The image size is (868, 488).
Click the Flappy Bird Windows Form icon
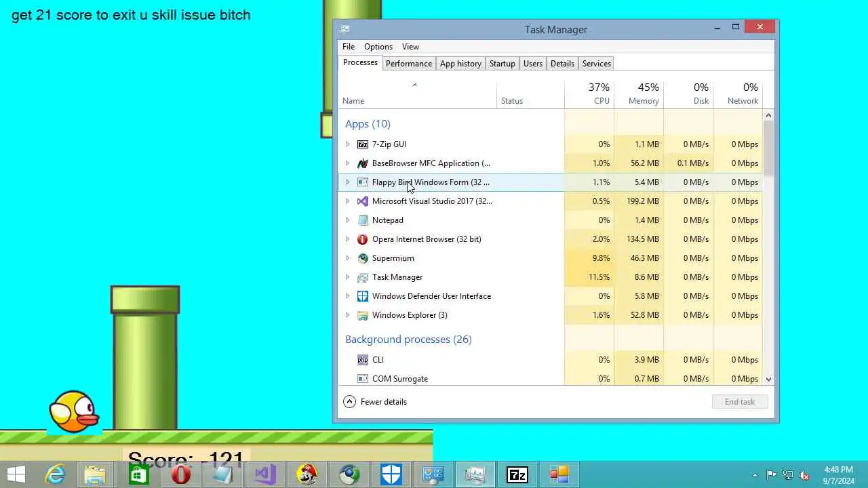click(x=363, y=182)
